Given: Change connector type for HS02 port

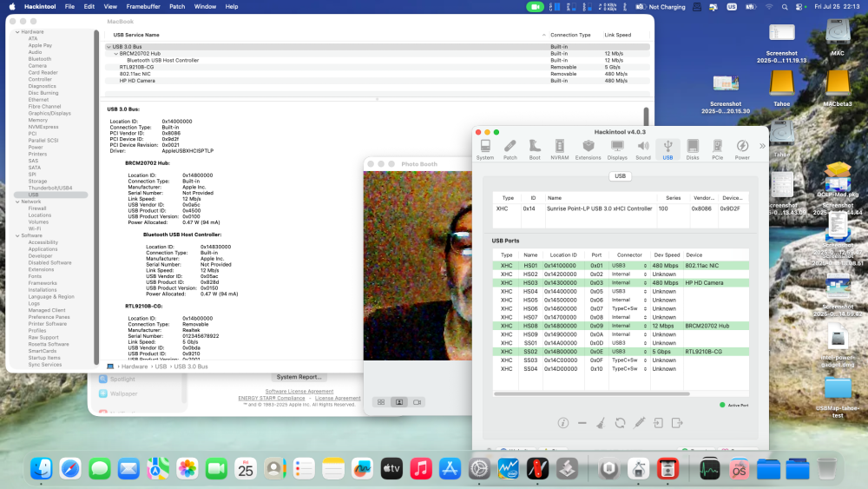Looking at the screenshot, I should point(628,274).
